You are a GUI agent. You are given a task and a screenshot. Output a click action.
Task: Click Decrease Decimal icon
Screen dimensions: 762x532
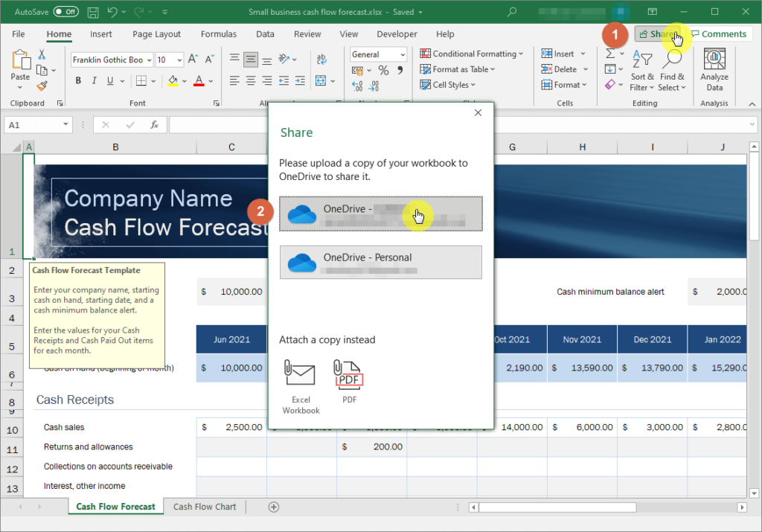tap(374, 86)
